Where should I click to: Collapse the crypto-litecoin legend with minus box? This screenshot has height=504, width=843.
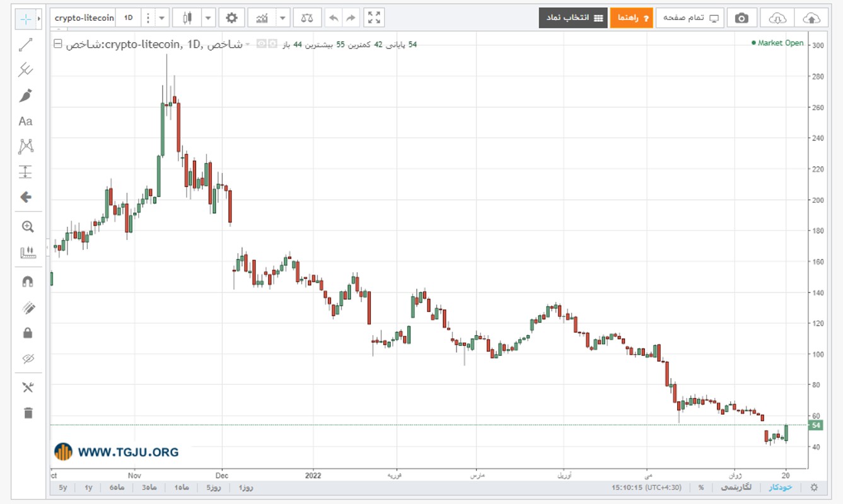(x=58, y=45)
